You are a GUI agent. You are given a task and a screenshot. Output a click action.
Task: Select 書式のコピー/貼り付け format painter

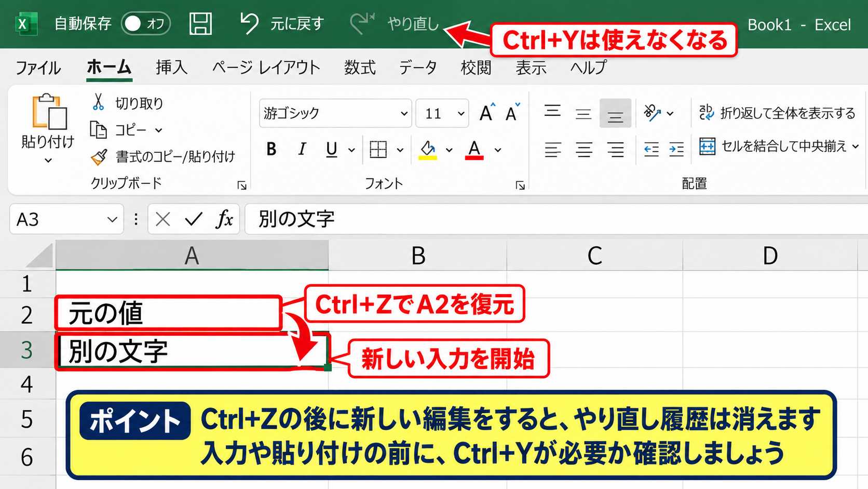pyautogui.click(x=162, y=156)
